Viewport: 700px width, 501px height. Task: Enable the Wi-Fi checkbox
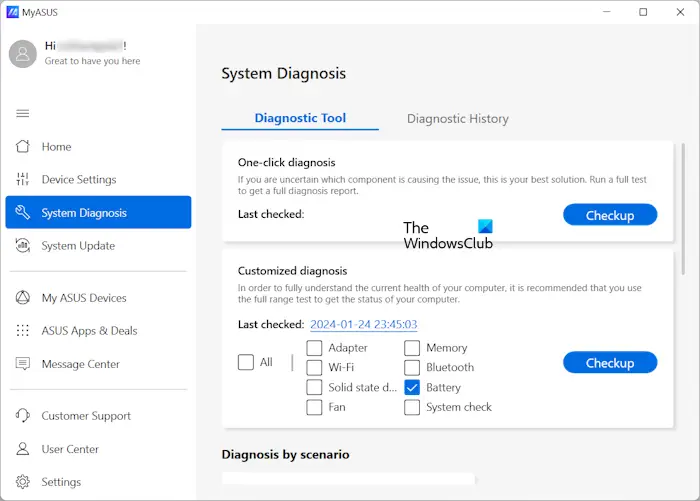click(x=314, y=367)
